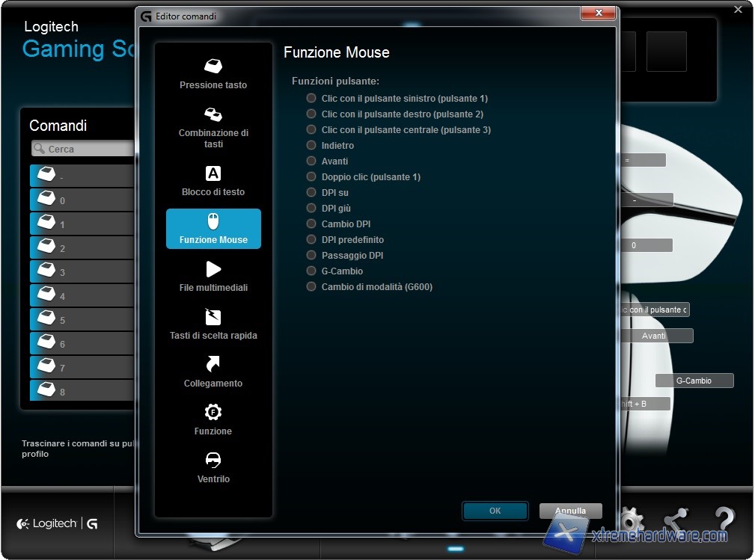Click the Annulla button
The width and height of the screenshot is (755, 560).
click(x=570, y=511)
